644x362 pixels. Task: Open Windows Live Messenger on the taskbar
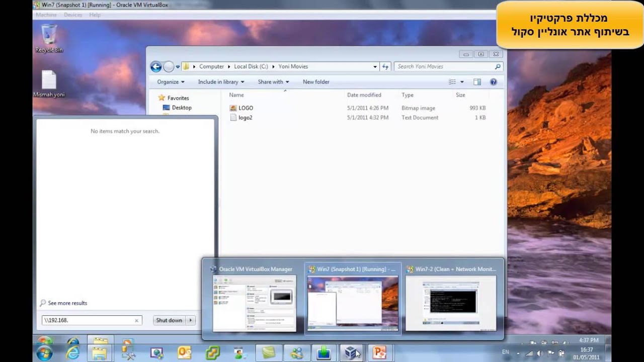click(297, 353)
